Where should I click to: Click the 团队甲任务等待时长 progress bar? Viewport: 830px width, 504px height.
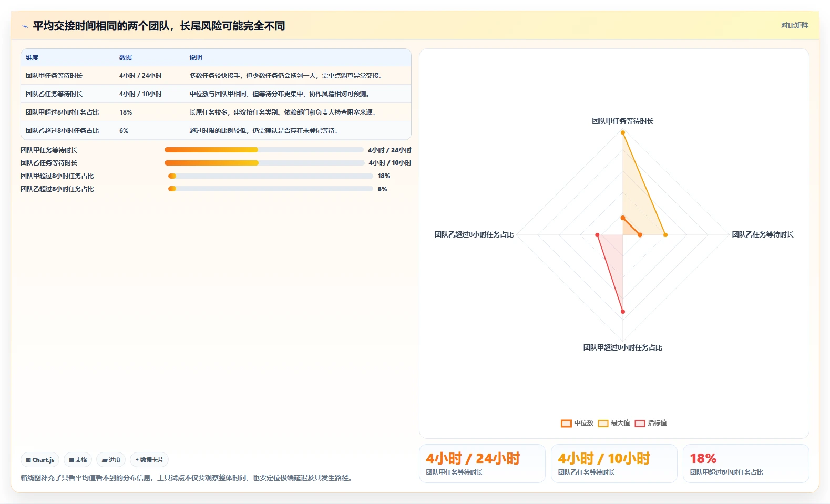(x=264, y=150)
